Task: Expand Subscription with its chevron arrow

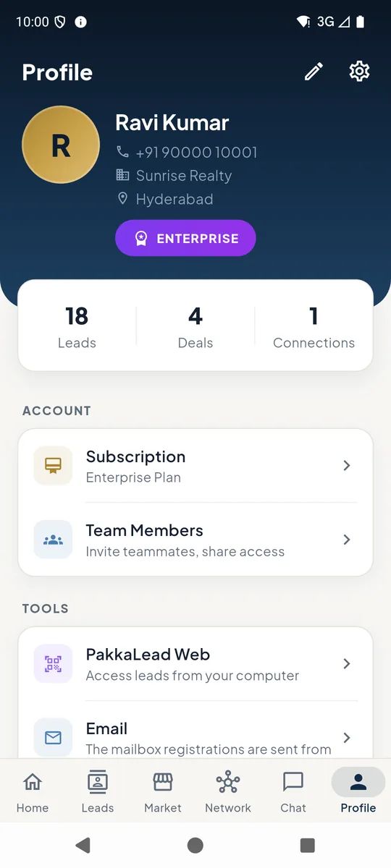Action: click(x=347, y=466)
